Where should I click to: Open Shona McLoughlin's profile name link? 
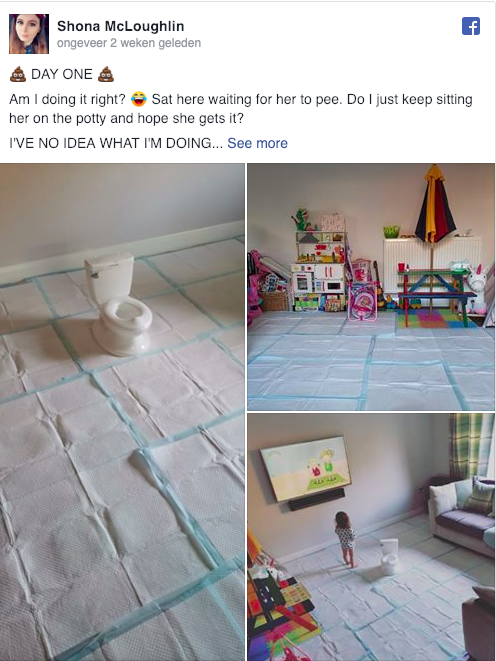coord(121,26)
